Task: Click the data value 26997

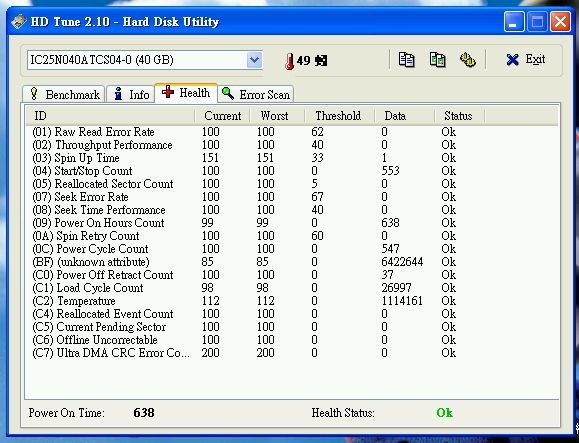Action: [x=396, y=288]
